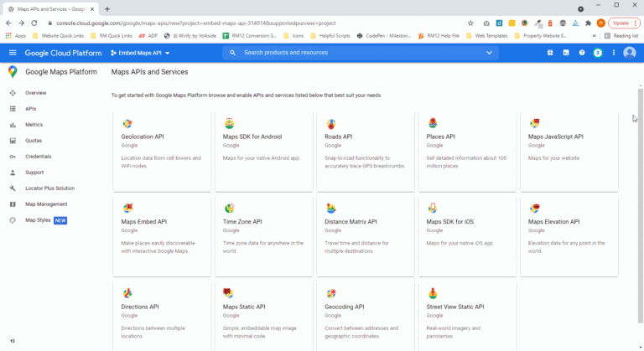The width and height of the screenshot is (644, 351).
Task: Click the Maps Static API icon
Action: (x=228, y=293)
